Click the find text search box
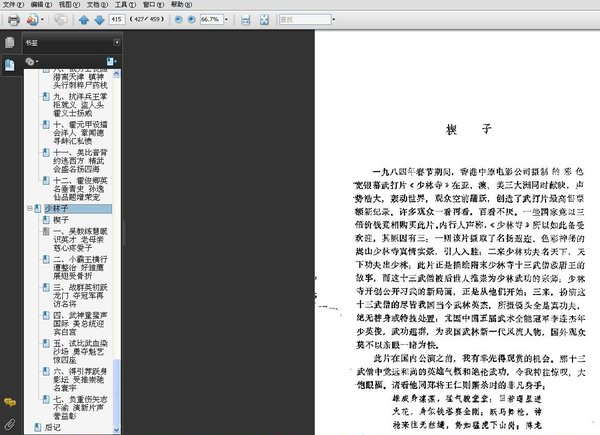 [x=305, y=19]
